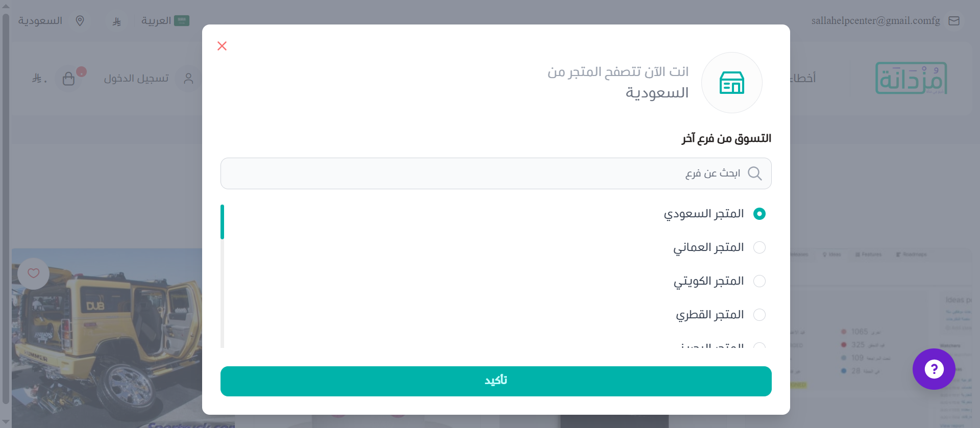Click the store icon in dialog header

pyautogui.click(x=731, y=83)
